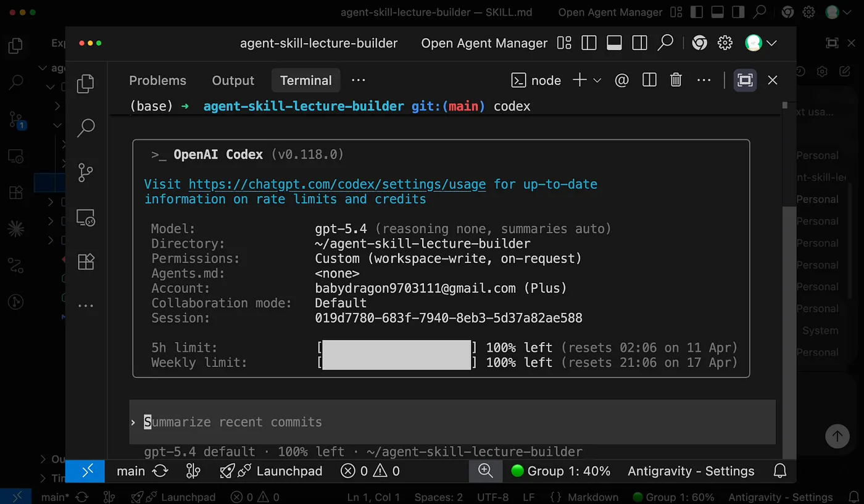Image resolution: width=864 pixels, height=504 pixels.
Task: Open Antigravity - Settings in front status bar
Action: 691,471
